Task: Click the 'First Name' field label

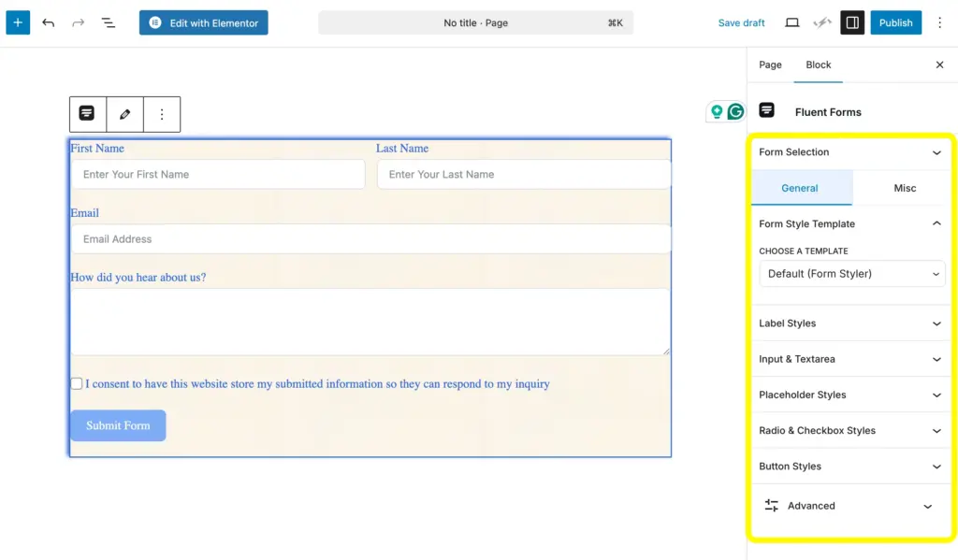Action: [x=97, y=149]
